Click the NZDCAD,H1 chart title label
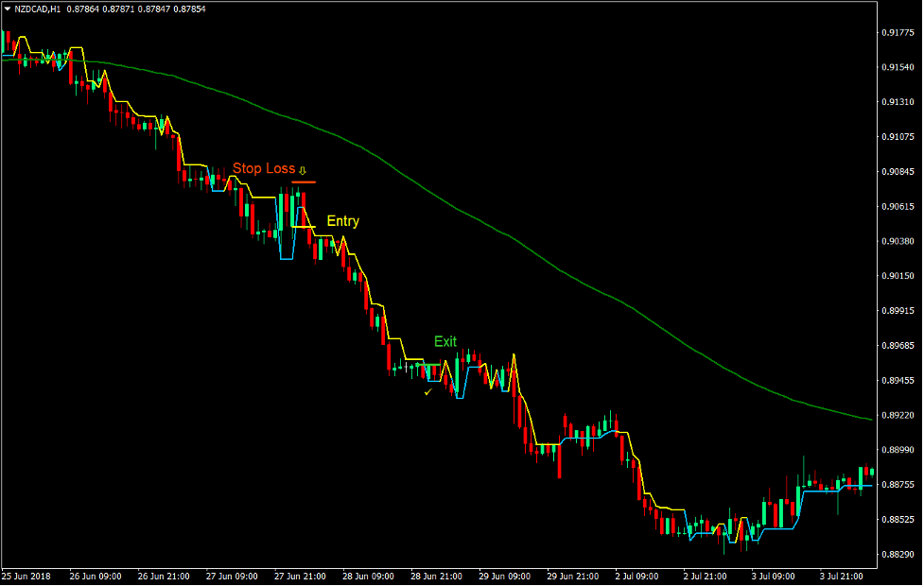Image resolution: width=924 pixels, height=586 pixels. click(x=36, y=8)
